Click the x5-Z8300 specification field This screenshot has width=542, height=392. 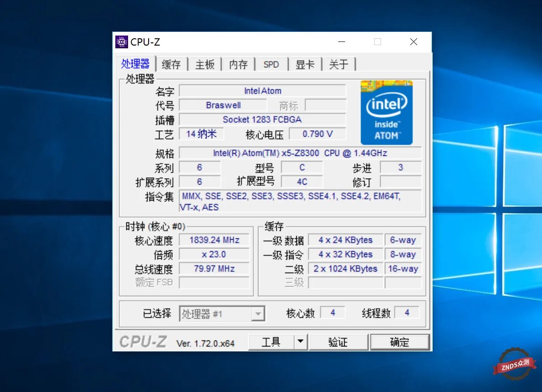click(x=300, y=153)
